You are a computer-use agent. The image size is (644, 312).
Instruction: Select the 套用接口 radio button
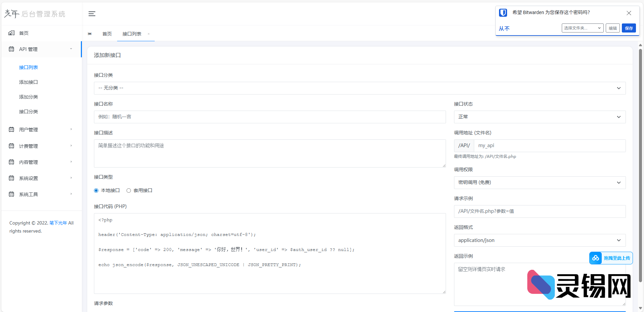129,191
